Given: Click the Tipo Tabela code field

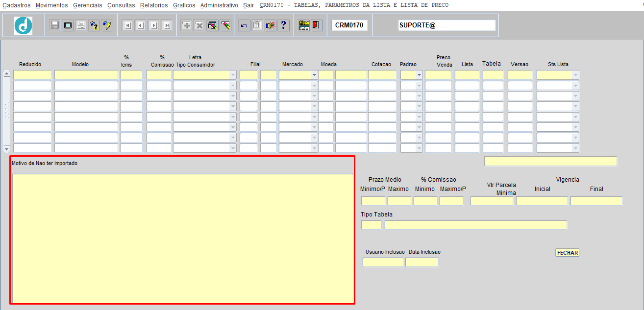Looking at the screenshot, I should [x=372, y=225].
